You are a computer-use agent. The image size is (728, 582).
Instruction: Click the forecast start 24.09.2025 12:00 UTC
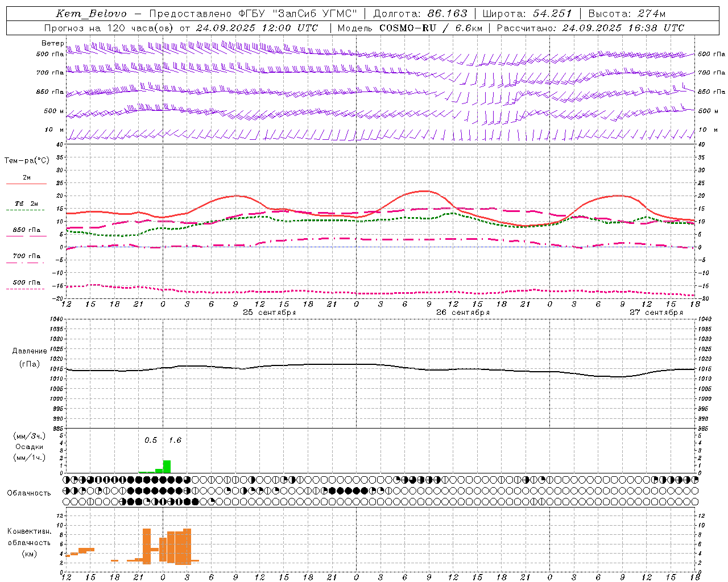pos(257,28)
